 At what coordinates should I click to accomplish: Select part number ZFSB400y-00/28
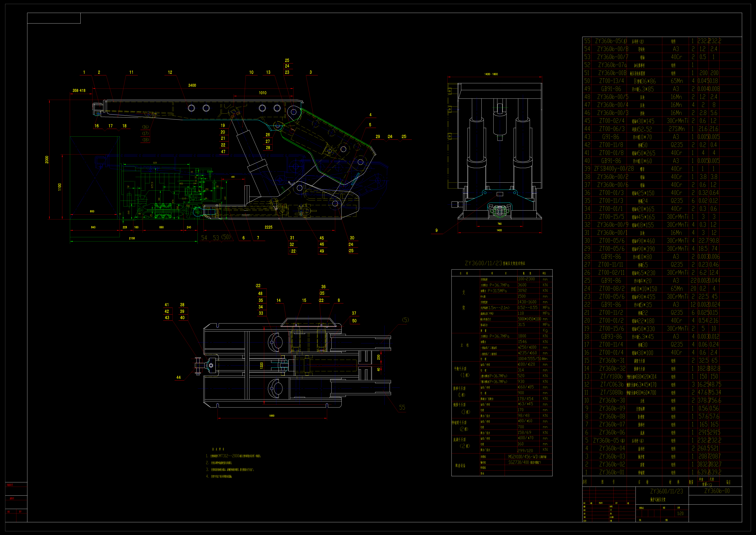tap(614, 169)
